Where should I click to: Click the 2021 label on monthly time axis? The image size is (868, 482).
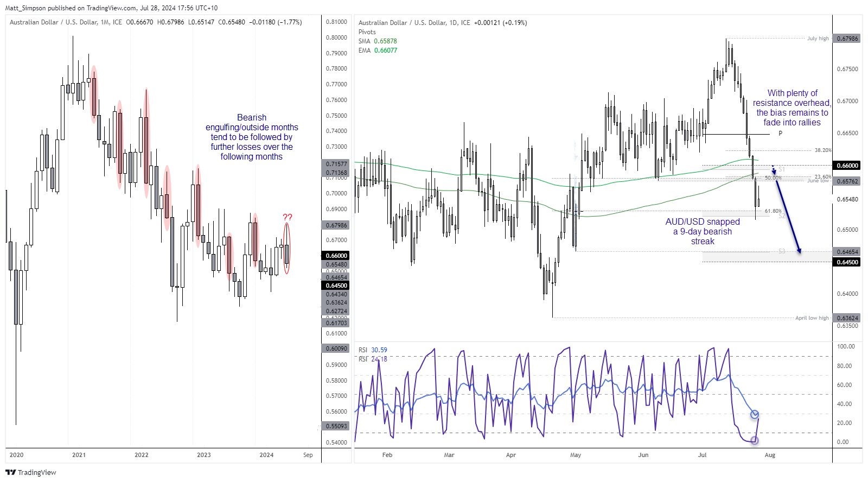pos(79,455)
